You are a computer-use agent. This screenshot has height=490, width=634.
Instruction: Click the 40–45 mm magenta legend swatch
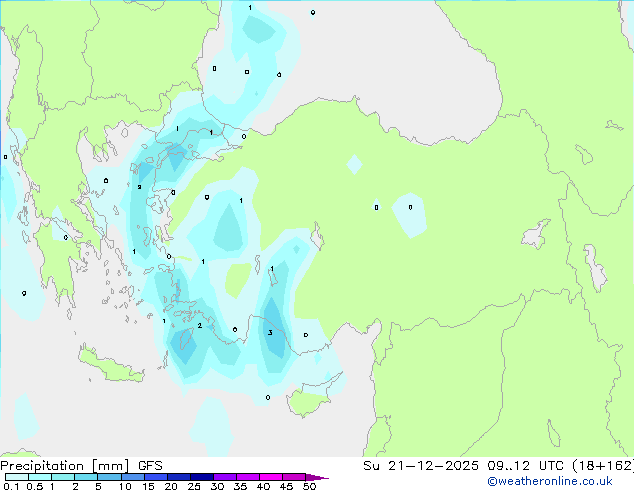(x=271, y=477)
